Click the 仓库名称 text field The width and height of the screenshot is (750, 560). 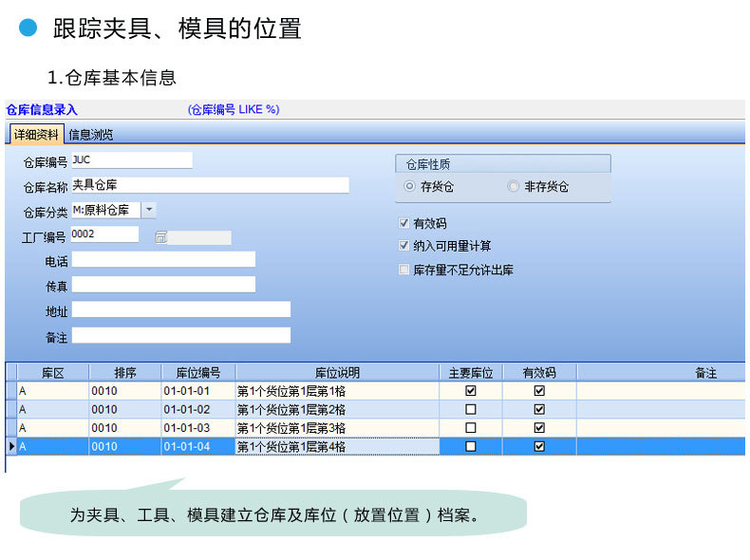coord(209,185)
